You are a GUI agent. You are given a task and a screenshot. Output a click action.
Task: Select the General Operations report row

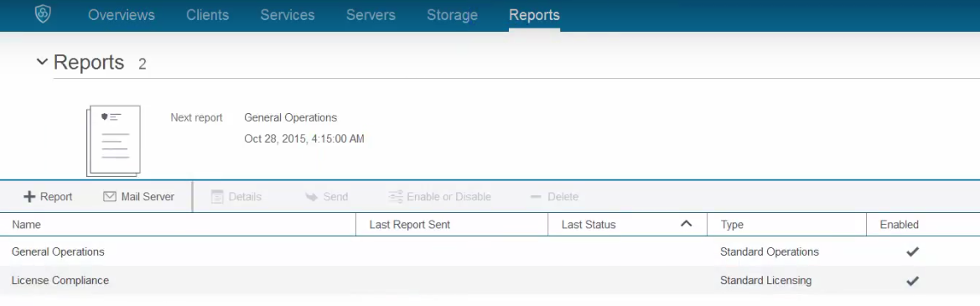tap(490, 252)
